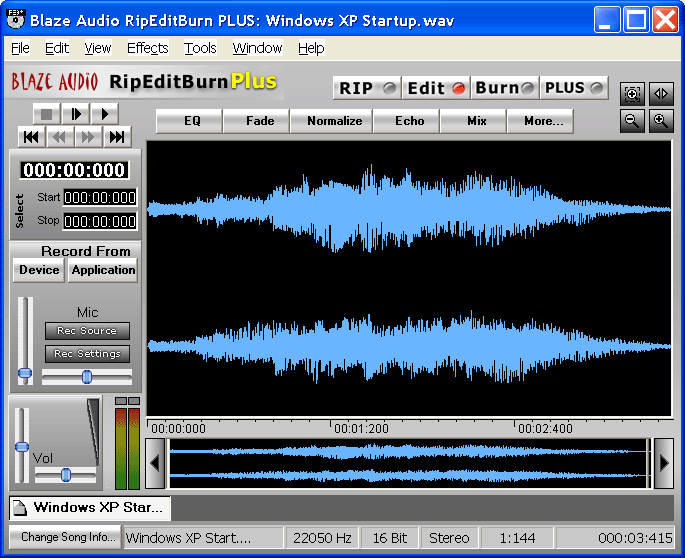Click the horizontal volume balance slider
The image size is (685, 558).
click(66, 475)
